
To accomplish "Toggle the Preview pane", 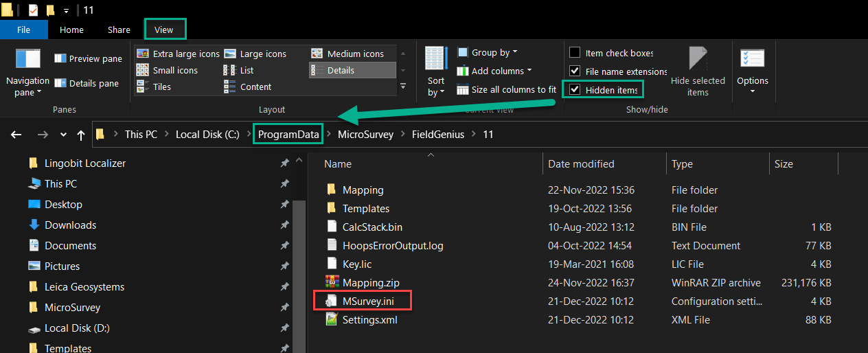I will [x=88, y=59].
